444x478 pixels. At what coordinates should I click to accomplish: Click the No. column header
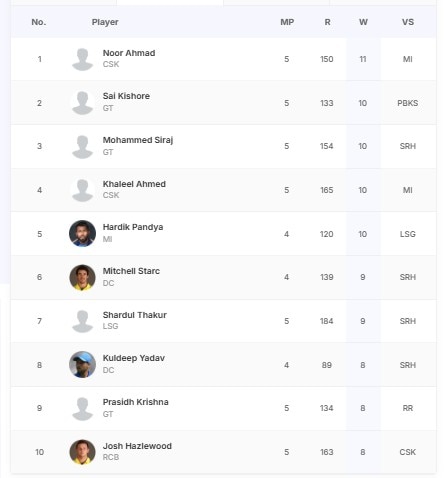39,22
